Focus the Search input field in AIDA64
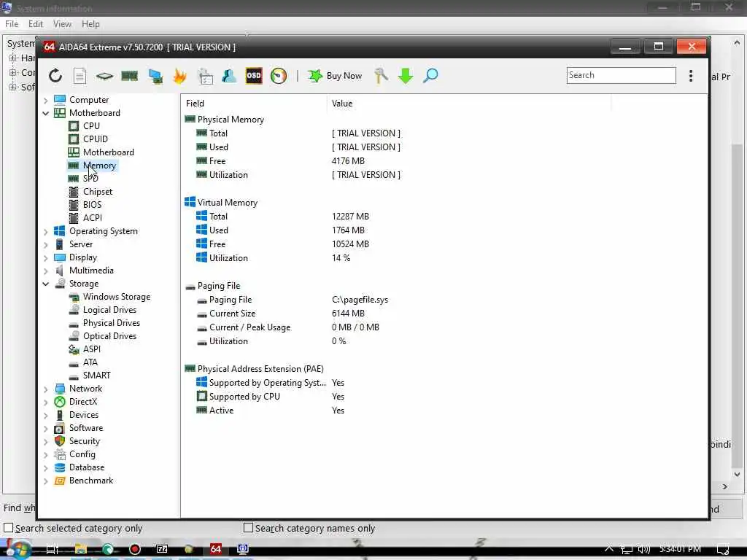Screen dimensions: 747x560 pos(622,75)
